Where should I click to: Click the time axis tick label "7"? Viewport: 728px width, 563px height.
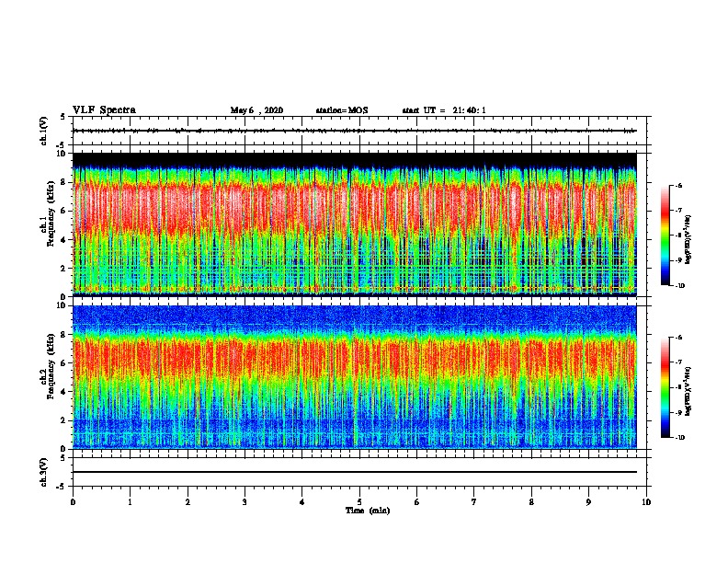[x=474, y=502]
